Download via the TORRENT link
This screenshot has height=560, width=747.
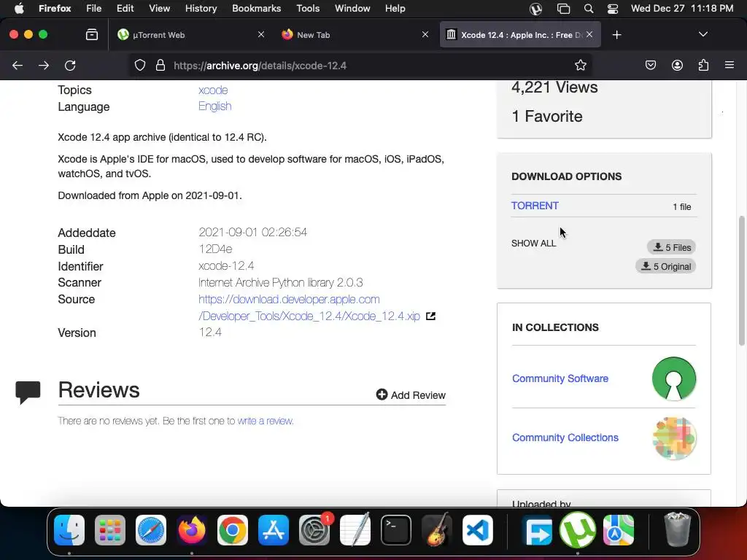[x=535, y=206]
